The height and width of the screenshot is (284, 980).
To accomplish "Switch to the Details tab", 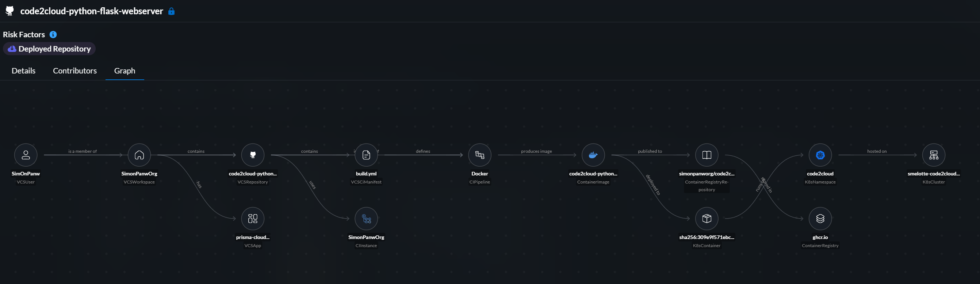I will pyautogui.click(x=24, y=71).
